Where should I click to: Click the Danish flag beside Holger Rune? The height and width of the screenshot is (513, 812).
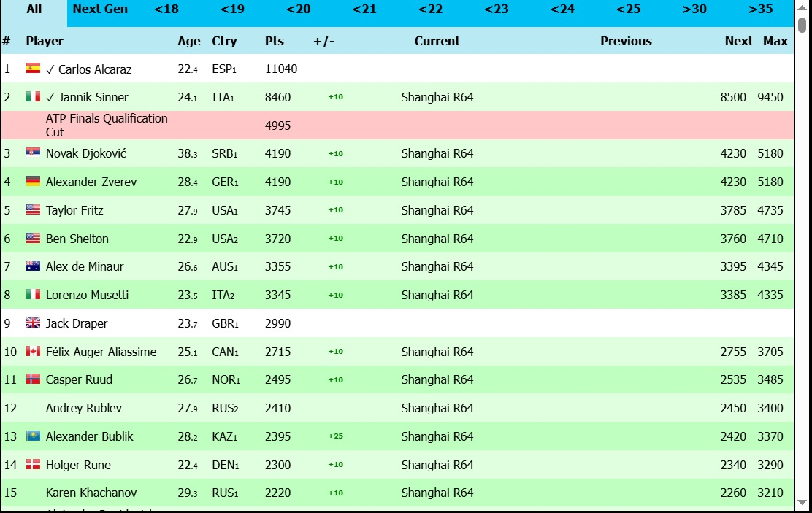point(33,465)
